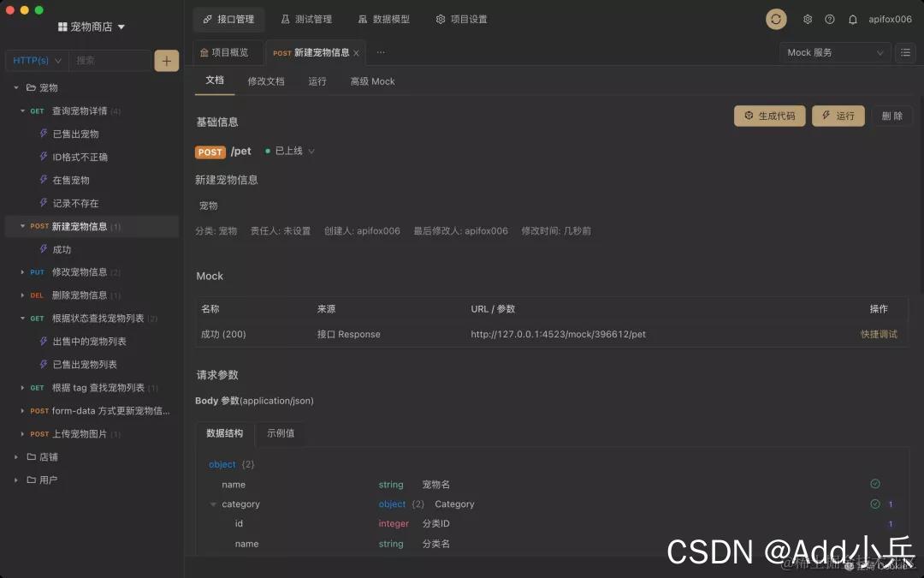Open the Mock 服务 environment dropdown
Screen dimensions: 924x578
(834, 52)
